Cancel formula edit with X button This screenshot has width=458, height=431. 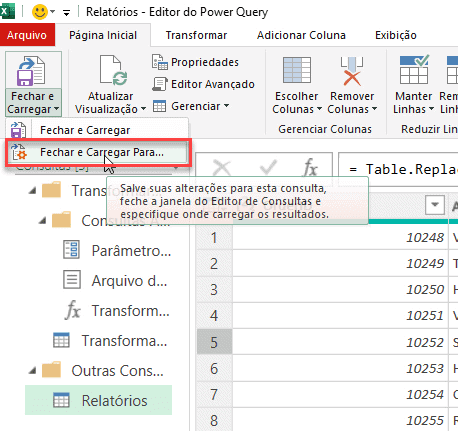coord(222,167)
